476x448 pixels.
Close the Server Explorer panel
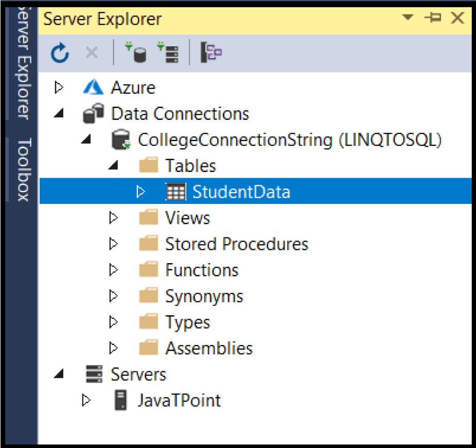pyautogui.click(x=457, y=19)
